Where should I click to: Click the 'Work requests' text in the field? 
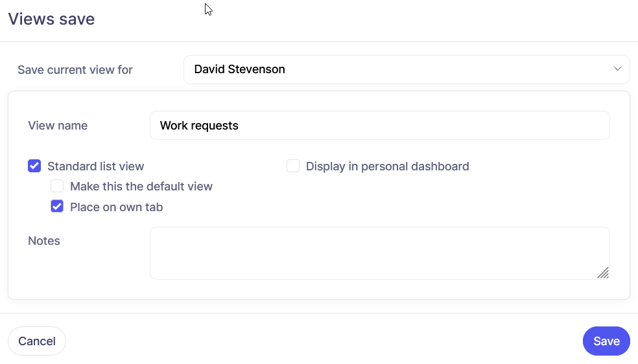pyautogui.click(x=199, y=126)
